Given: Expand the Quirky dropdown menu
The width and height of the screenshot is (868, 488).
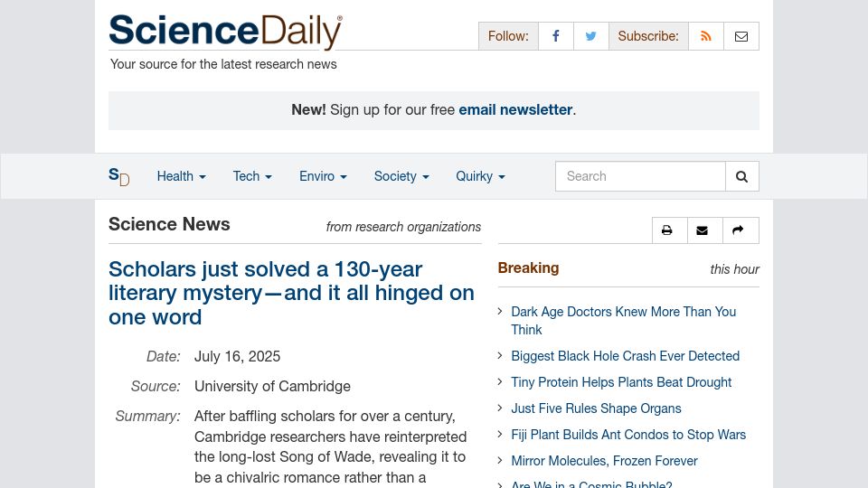Looking at the screenshot, I should coord(480,176).
